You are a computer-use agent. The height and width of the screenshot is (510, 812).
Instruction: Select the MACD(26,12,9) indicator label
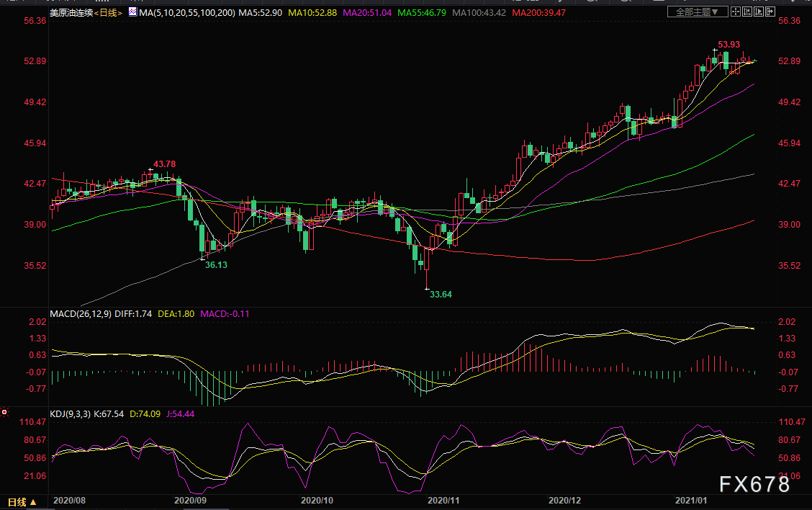(x=81, y=313)
